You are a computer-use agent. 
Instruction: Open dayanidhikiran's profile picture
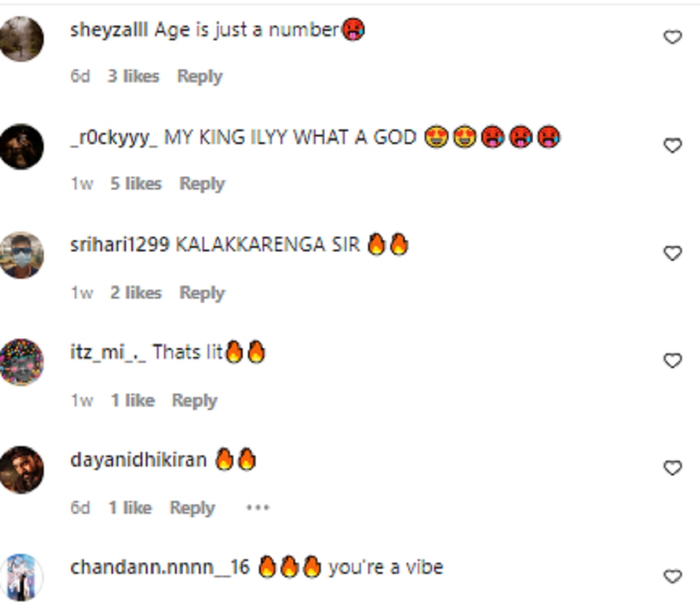point(22,469)
